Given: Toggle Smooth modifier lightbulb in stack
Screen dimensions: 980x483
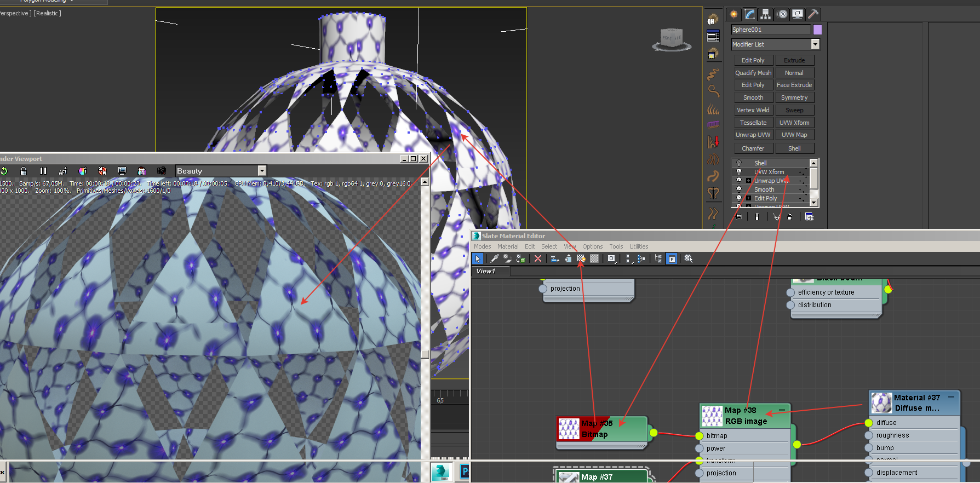Looking at the screenshot, I should tap(739, 189).
